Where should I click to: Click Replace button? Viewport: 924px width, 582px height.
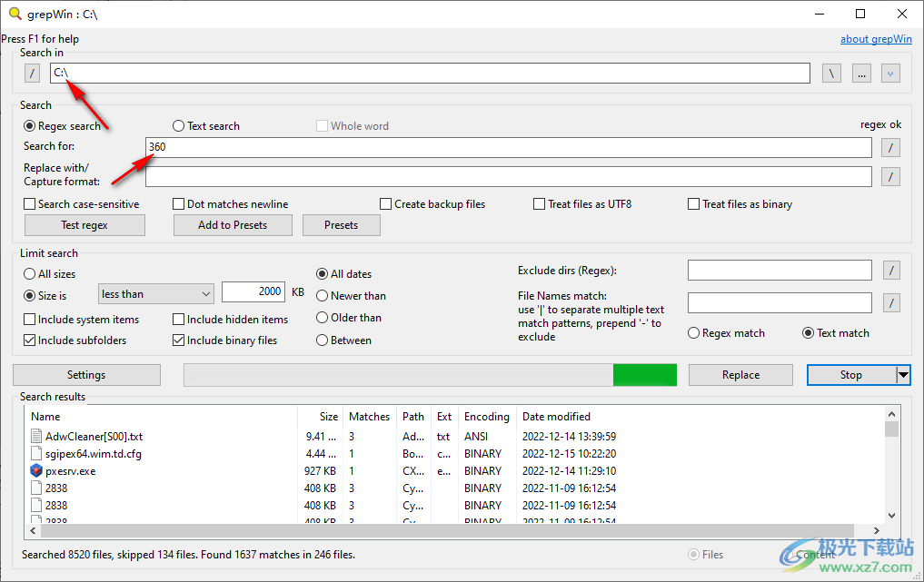point(740,375)
